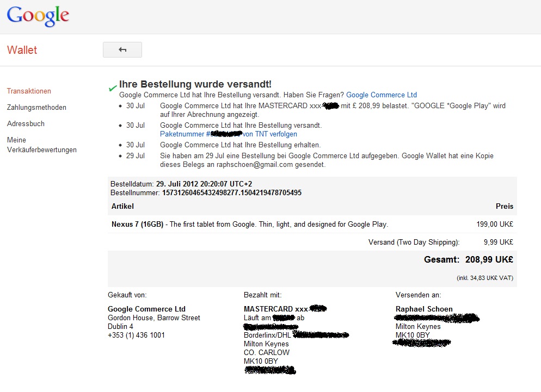Open the Wallet heading

(22, 50)
